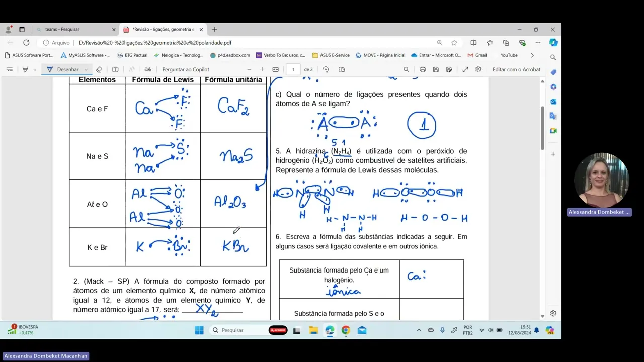The width and height of the screenshot is (644, 362).
Task: Open the tab actions menu icon
Action: click(22, 29)
